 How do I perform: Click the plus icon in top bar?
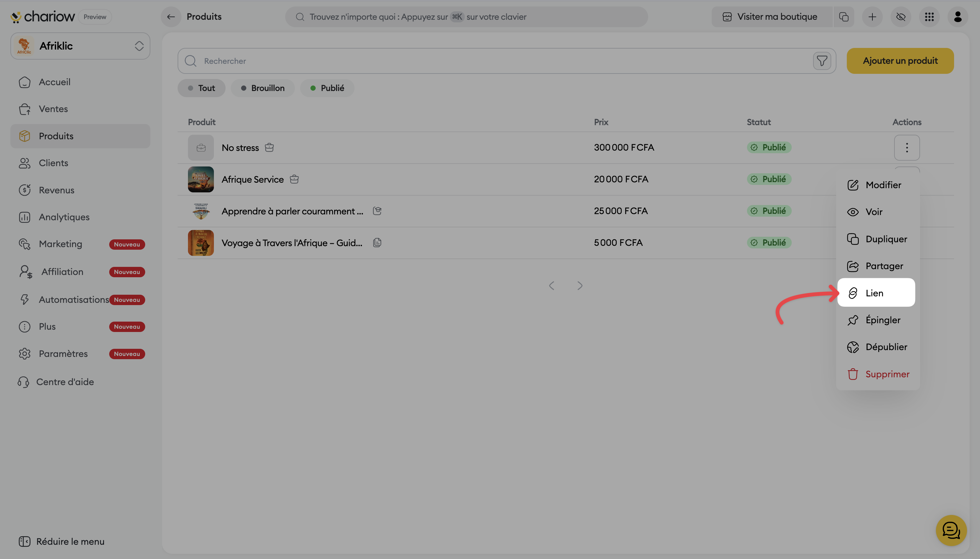(872, 17)
